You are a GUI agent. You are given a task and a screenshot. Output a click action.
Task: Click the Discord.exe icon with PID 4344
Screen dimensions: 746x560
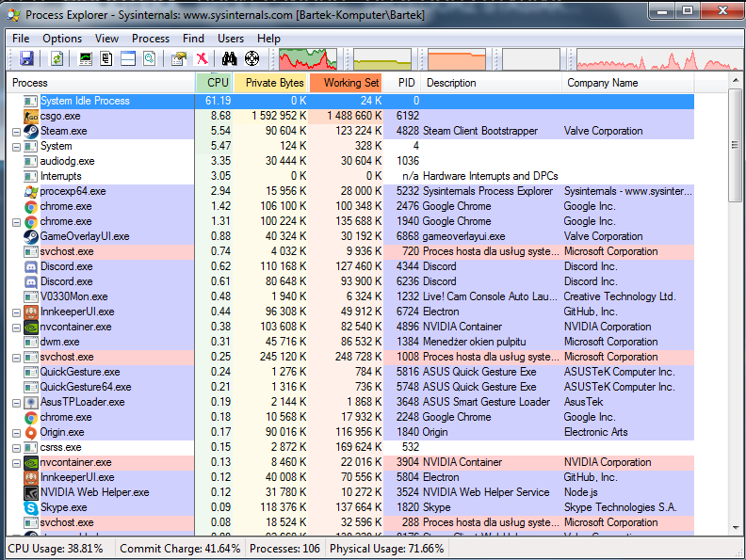31,266
